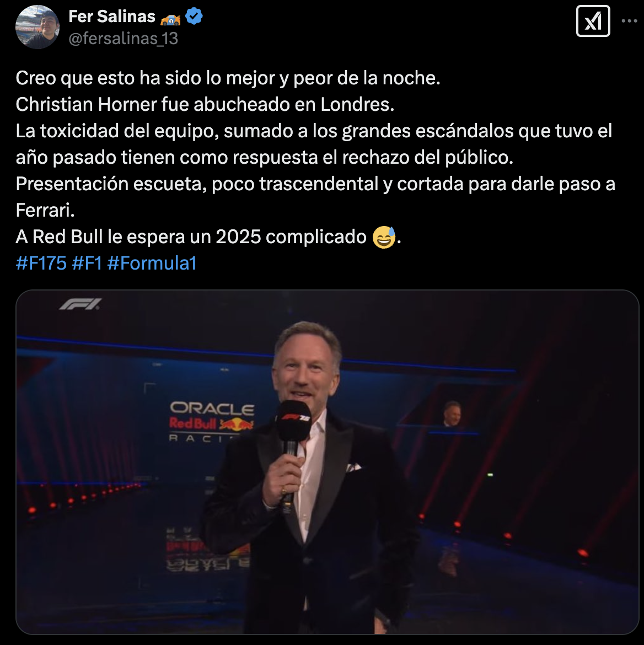Click 'A Red Bull le espera' sentence
Image resolution: width=644 pixels, height=645 pixels.
click(x=208, y=237)
